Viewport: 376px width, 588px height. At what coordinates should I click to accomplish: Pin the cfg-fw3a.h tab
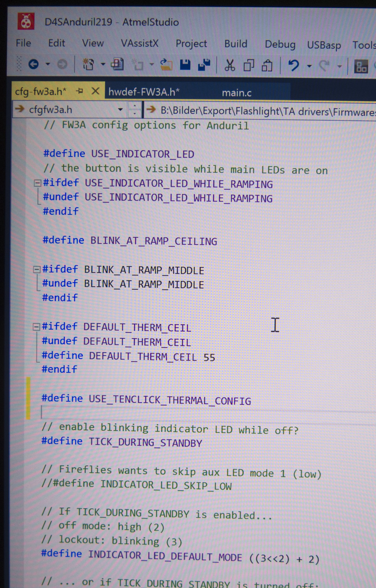tap(80, 90)
